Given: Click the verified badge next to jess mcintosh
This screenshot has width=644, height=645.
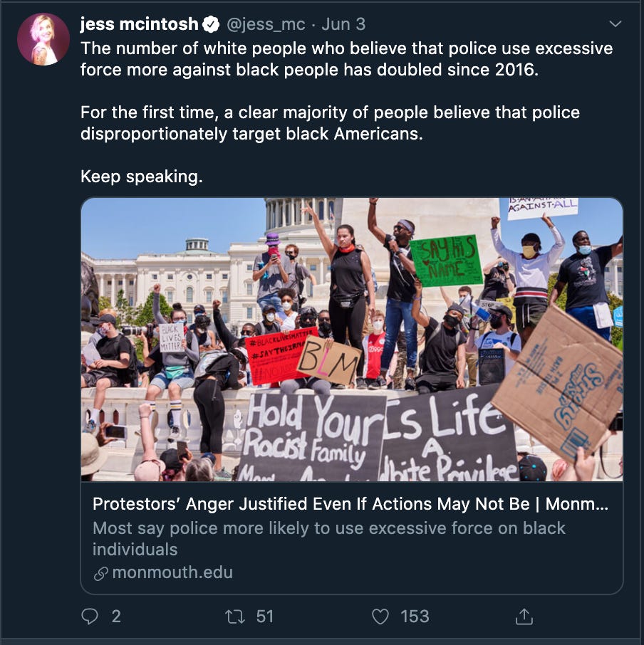Looking at the screenshot, I should pos(211,25).
